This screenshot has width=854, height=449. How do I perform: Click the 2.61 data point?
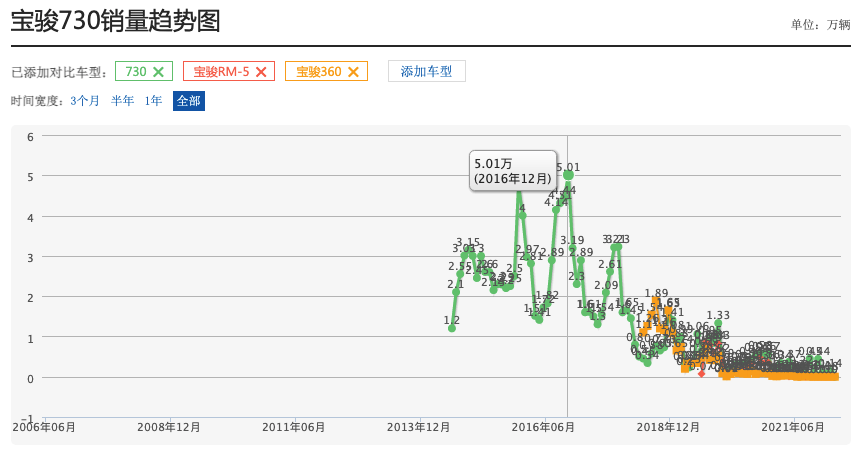610,271
